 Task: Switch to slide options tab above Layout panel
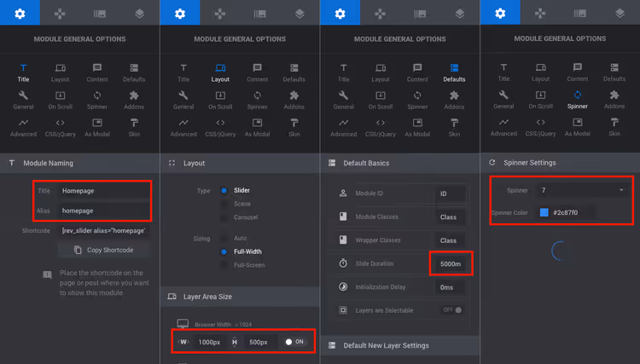point(259,13)
